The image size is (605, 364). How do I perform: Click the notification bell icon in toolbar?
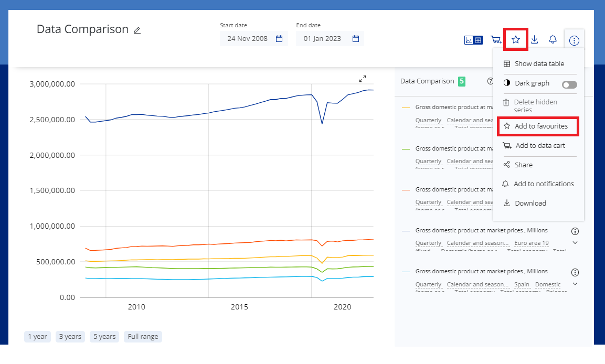click(553, 40)
